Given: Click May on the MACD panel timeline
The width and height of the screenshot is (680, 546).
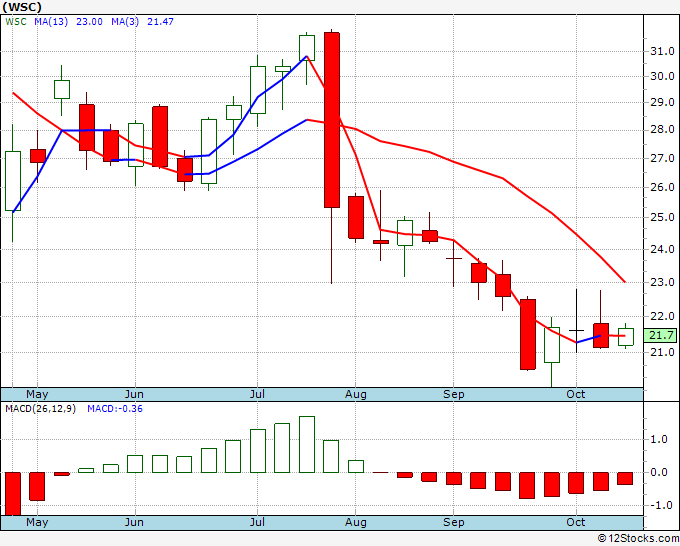Looking at the screenshot, I should tap(37, 522).
